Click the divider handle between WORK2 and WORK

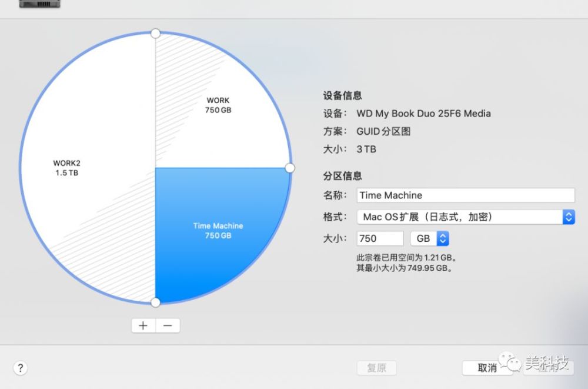click(155, 34)
